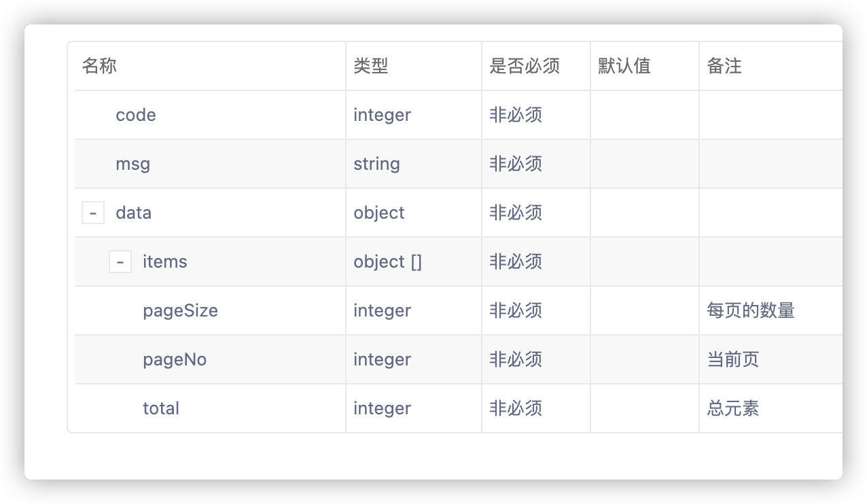Select the total field row
Screen dimensions: 867x504
(x=160, y=408)
